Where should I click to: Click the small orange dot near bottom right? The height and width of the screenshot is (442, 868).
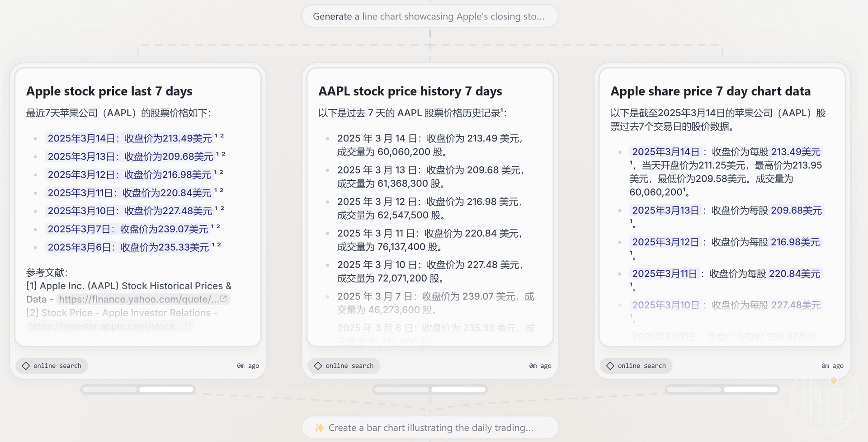click(834, 381)
